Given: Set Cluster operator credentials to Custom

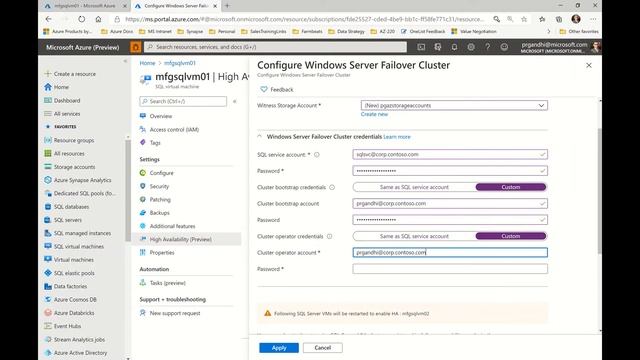Looking at the screenshot, I should pos(511,236).
